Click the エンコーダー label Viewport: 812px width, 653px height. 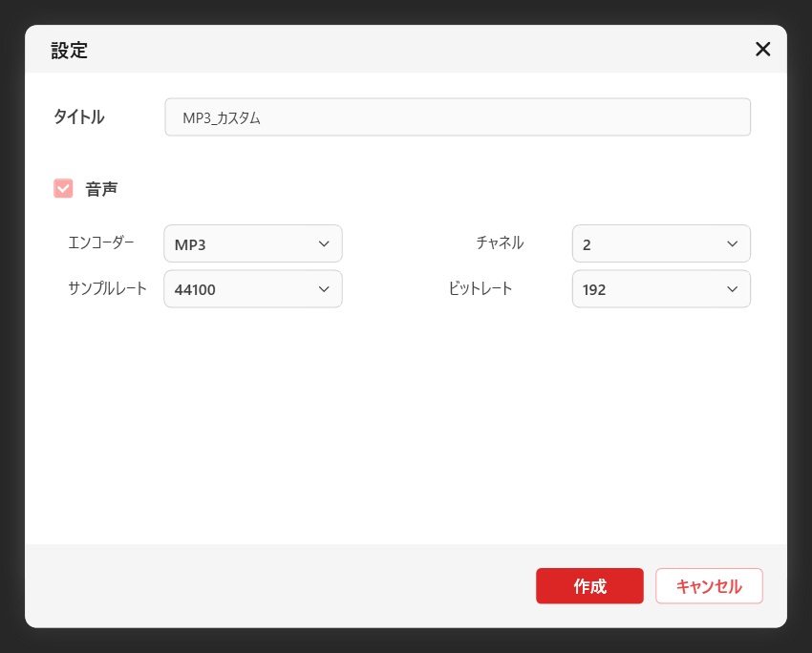(101, 242)
